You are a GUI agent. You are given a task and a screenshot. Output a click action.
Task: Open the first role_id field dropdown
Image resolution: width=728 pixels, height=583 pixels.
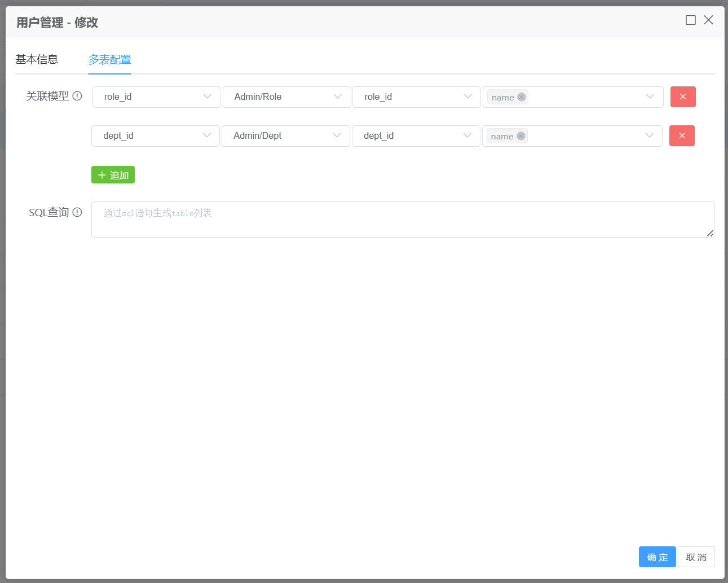(156, 97)
